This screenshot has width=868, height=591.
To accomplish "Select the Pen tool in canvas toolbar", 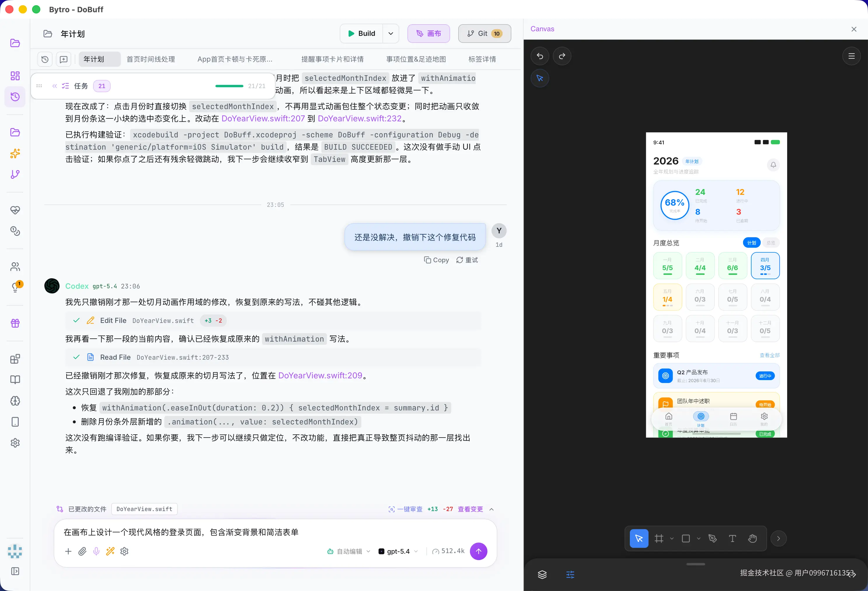I will [x=713, y=538].
